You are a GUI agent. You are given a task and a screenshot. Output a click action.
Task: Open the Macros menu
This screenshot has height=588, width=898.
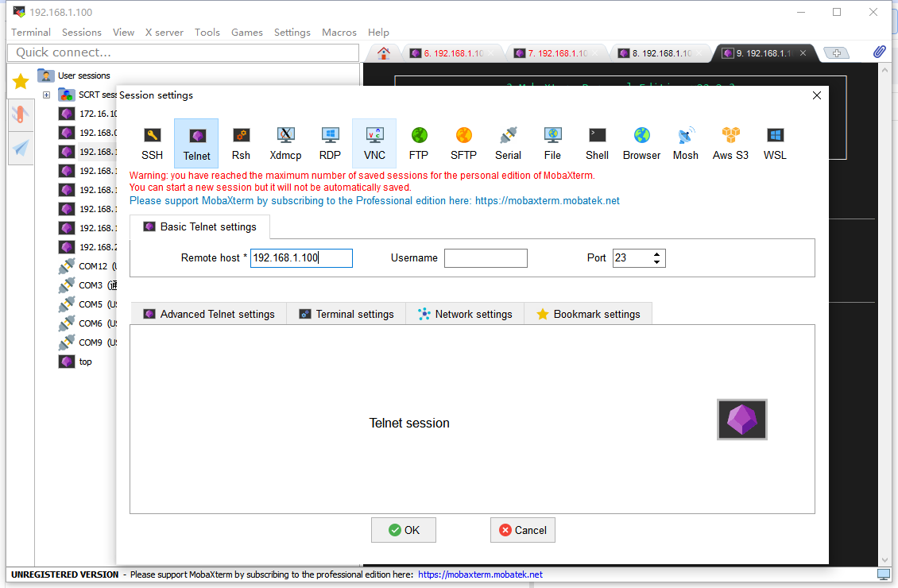[x=339, y=32]
